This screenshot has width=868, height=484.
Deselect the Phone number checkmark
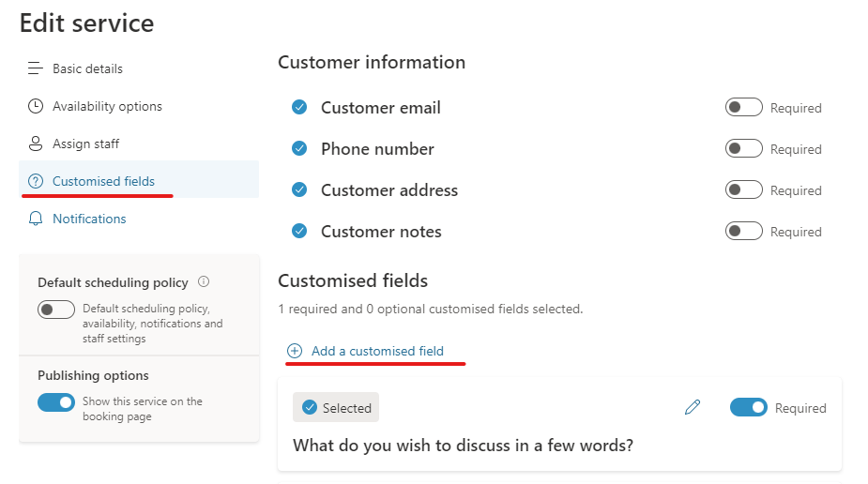(x=299, y=149)
